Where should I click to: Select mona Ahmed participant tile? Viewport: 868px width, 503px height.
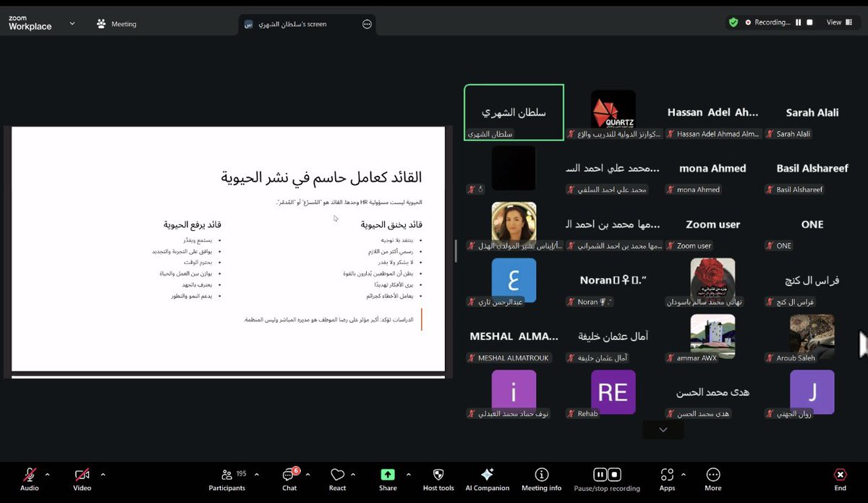click(713, 168)
